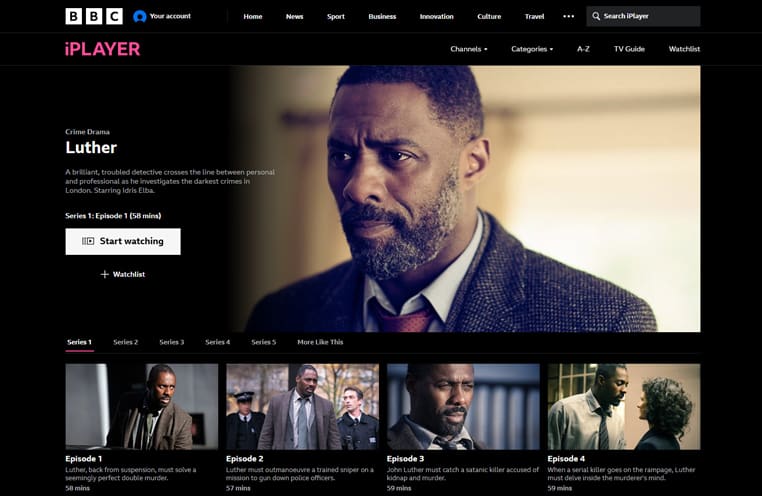Screen dimensions: 762x496
Task: Open the TV Guide
Action: [x=629, y=49]
